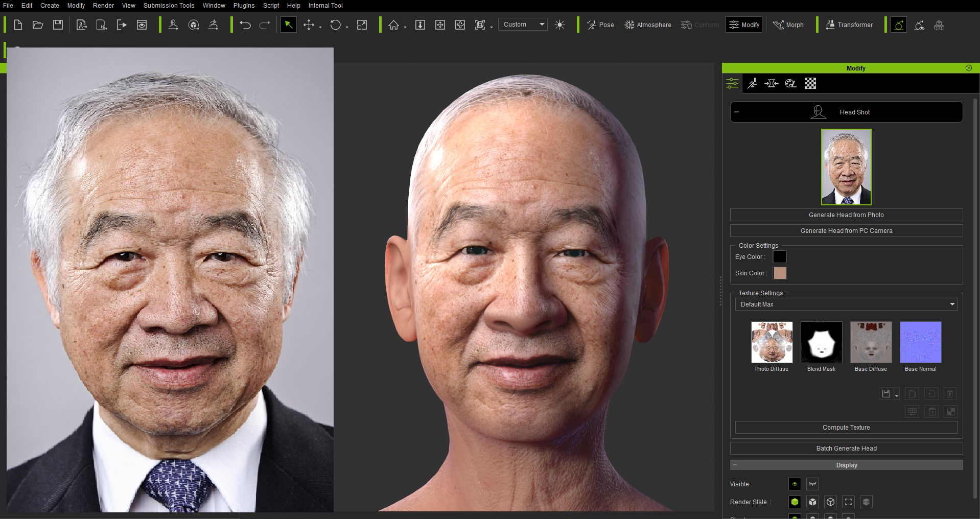The image size is (980, 519).
Task: Open the palette Material tab in Modify panel
Action: (x=790, y=83)
